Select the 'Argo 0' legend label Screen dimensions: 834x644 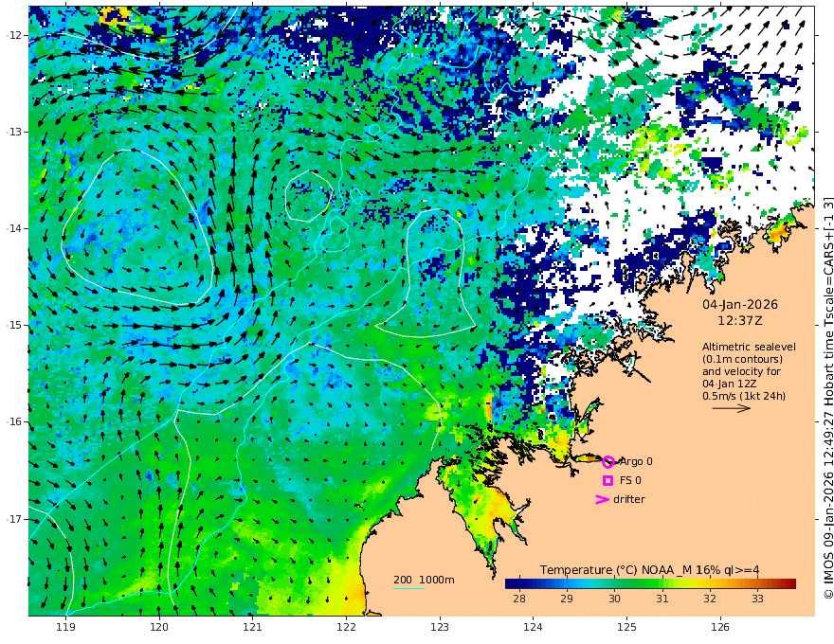(x=636, y=462)
